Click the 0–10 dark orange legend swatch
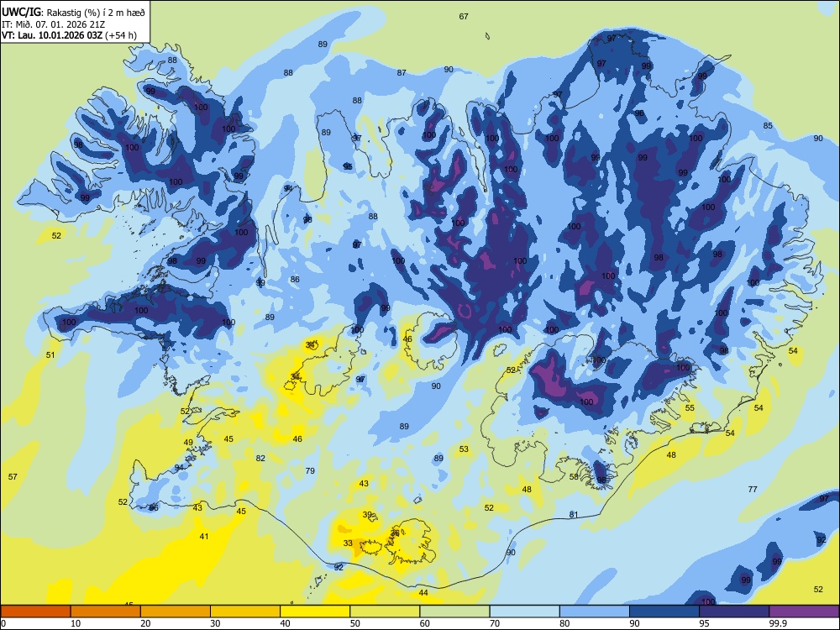Viewport: 840px width, 630px height. tap(35, 612)
